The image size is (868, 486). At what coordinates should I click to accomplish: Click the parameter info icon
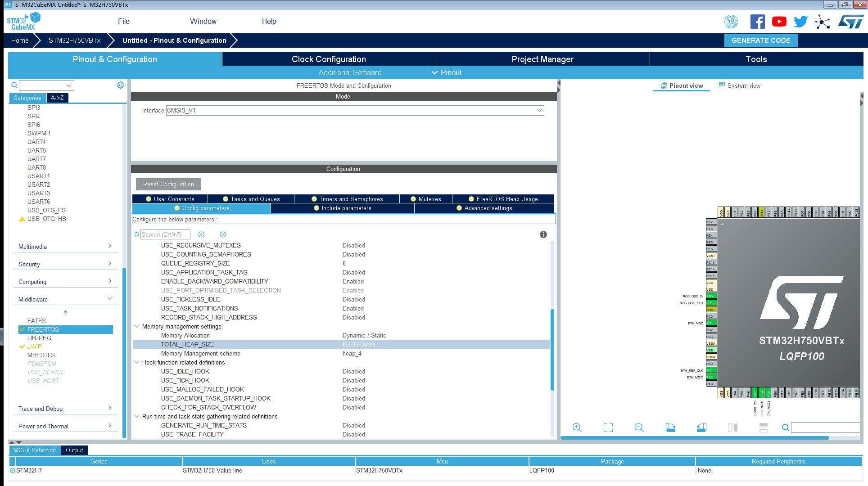pyautogui.click(x=543, y=234)
